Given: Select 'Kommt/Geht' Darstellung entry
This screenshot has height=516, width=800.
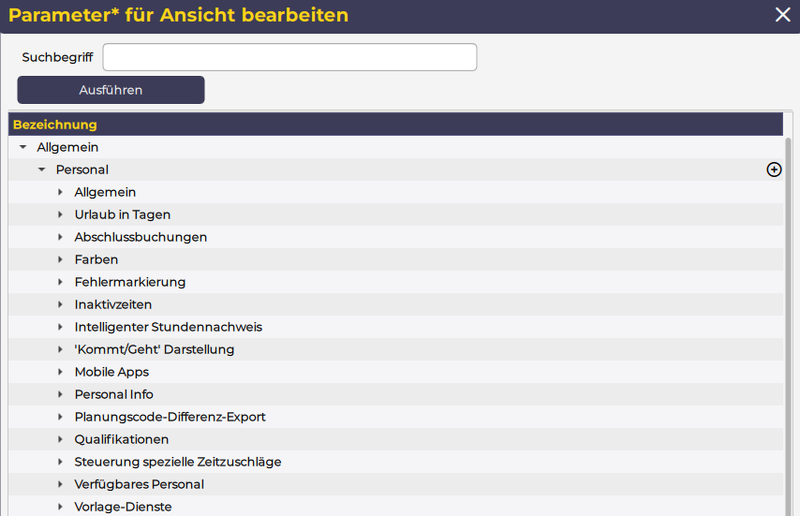Looking at the screenshot, I should tap(154, 350).
